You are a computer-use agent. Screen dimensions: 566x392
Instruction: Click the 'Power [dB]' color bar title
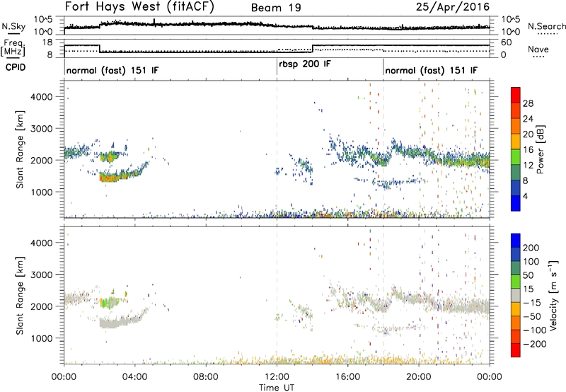point(540,149)
